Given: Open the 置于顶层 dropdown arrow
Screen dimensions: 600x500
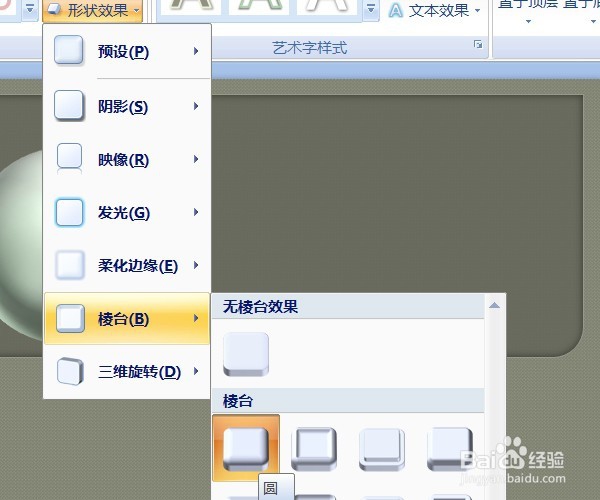Looking at the screenshot, I should (x=528, y=21).
